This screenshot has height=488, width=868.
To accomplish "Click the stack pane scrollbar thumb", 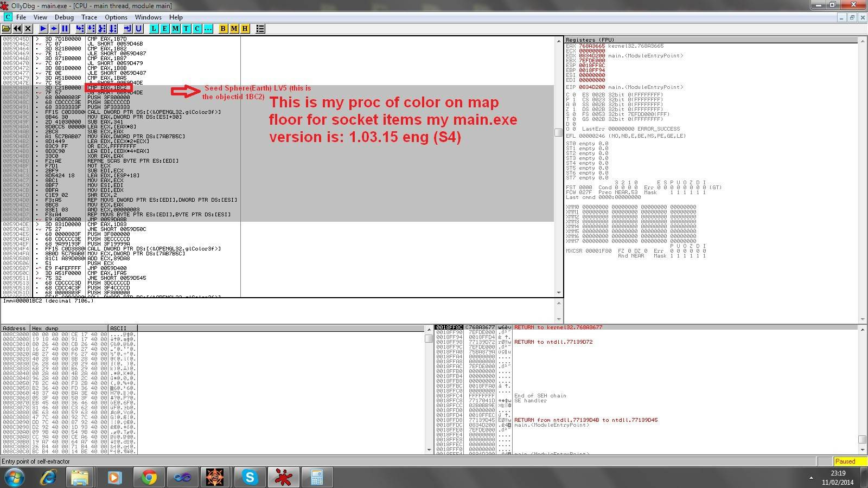I will click(x=861, y=440).
